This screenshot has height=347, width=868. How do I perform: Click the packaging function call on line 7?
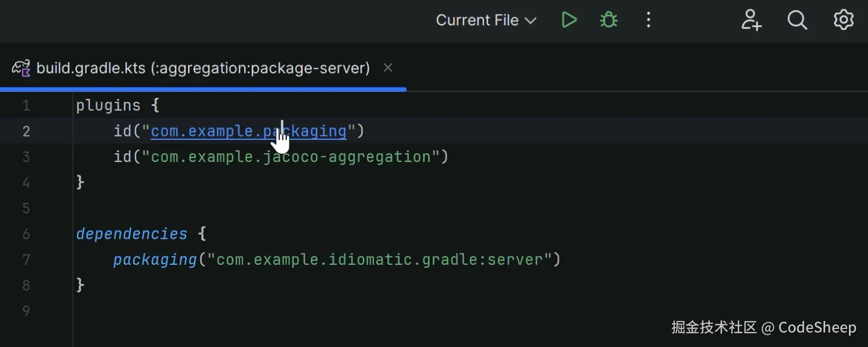tap(155, 260)
